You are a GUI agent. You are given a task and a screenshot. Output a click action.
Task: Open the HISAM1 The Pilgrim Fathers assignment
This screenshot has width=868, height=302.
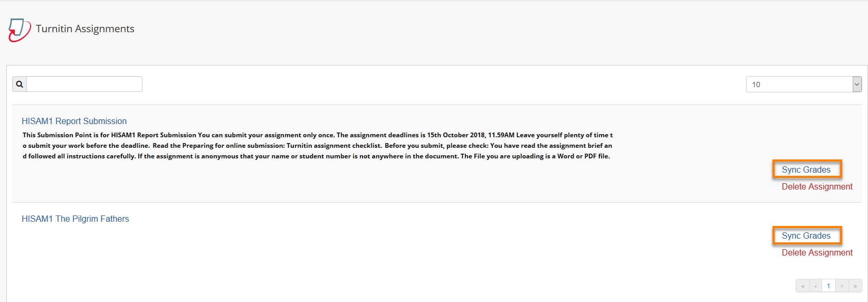[x=75, y=219]
